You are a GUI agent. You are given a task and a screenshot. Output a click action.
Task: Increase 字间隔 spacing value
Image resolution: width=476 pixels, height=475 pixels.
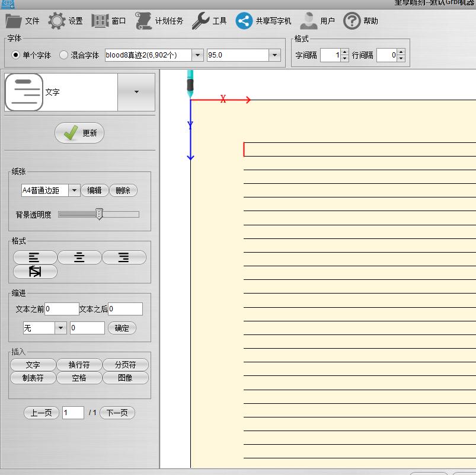coord(344,52)
